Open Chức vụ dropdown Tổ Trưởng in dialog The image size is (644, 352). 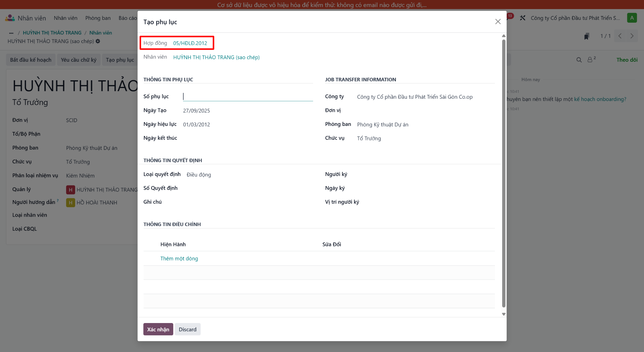(426, 138)
